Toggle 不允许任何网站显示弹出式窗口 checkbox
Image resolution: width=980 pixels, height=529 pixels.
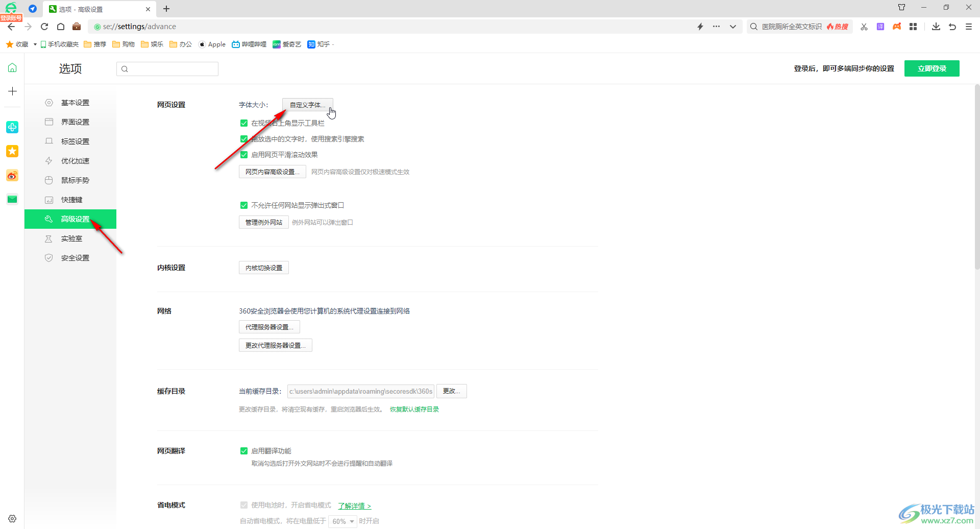(x=244, y=205)
